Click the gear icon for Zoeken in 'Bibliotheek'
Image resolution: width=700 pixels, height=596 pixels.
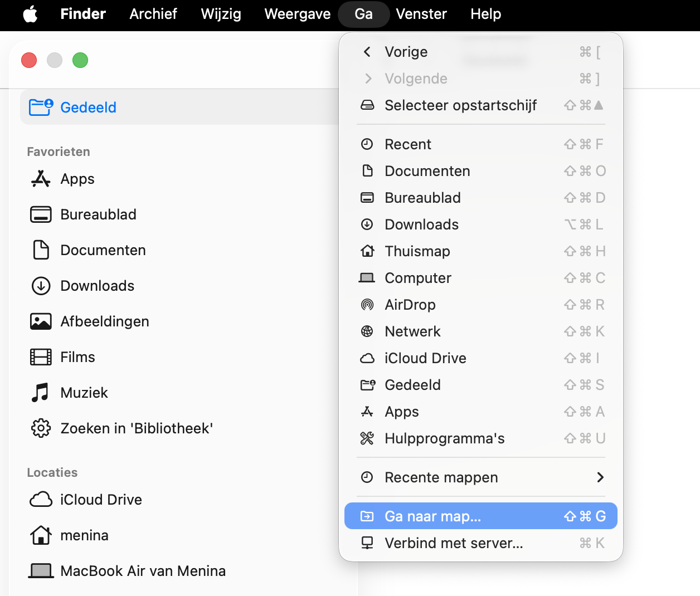(x=41, y=428)
